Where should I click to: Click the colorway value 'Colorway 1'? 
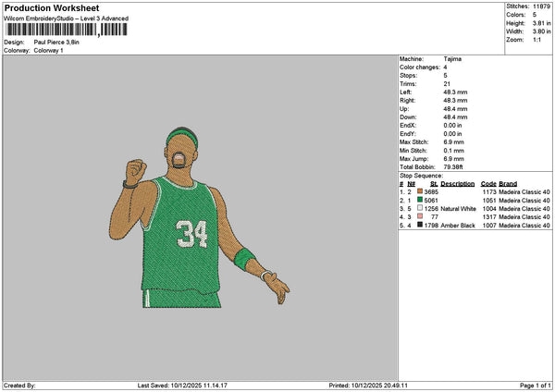[x=48, y=51]
